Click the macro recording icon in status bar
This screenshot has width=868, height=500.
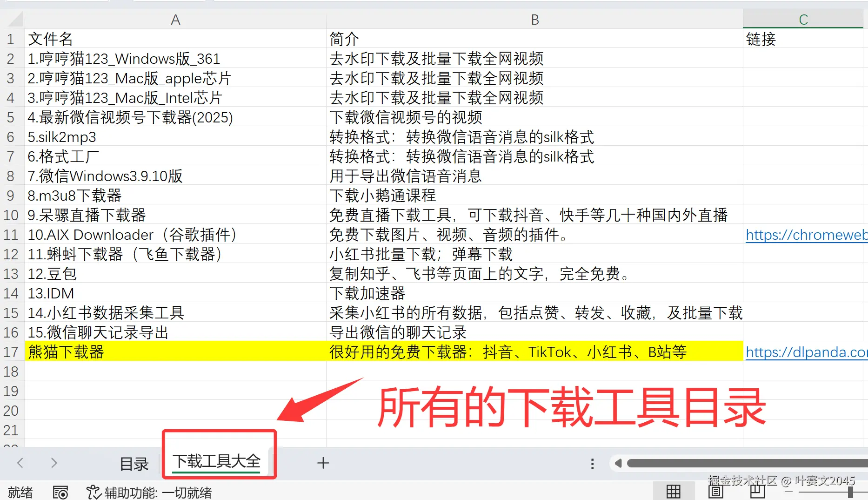tap(60, 492)
